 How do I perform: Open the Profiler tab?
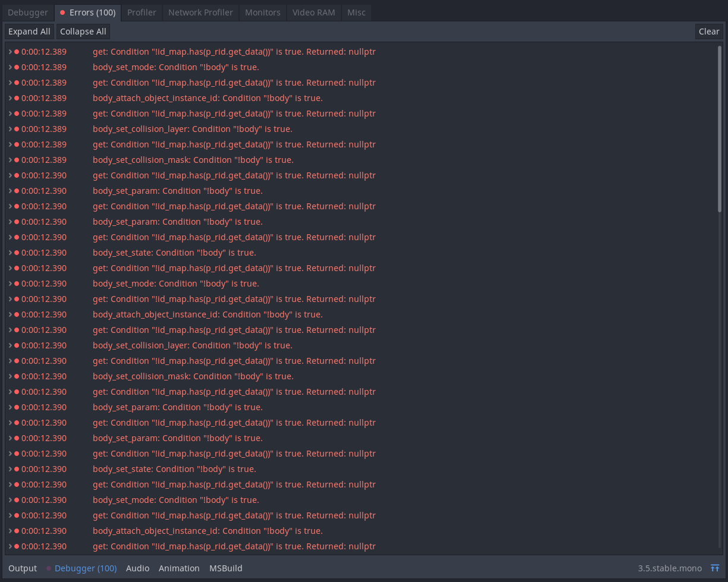pyautogui.click(x=142, y=12)
